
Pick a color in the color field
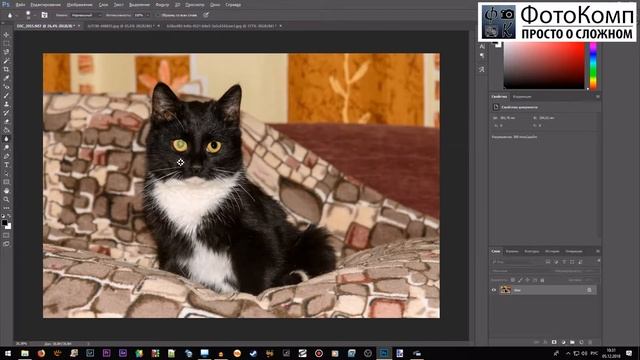(x=544, y=66)
